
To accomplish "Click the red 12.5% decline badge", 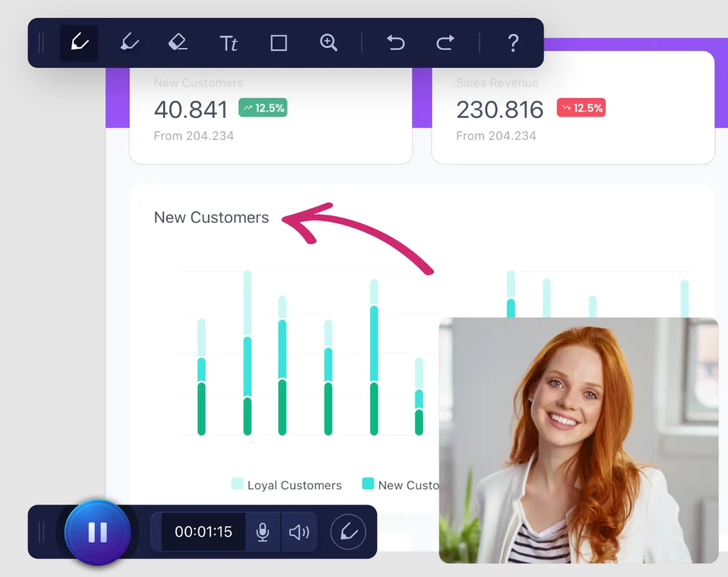I will (581, 108).
